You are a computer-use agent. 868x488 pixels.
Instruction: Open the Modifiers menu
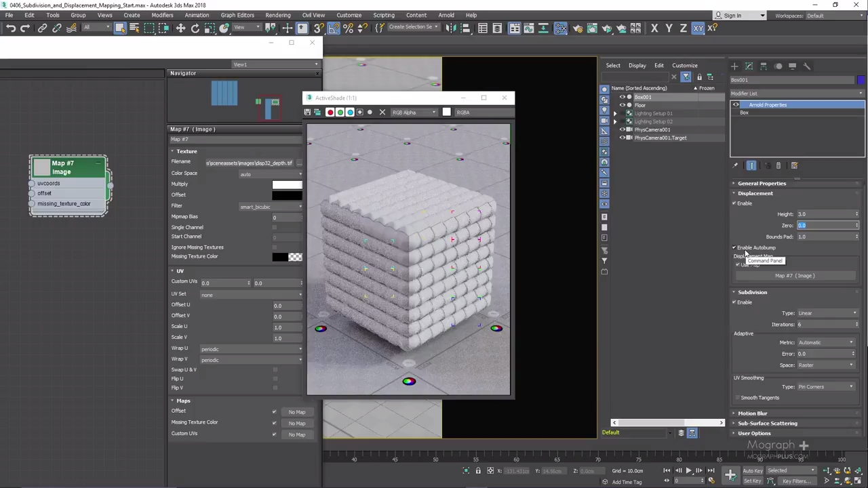point(162,15)
